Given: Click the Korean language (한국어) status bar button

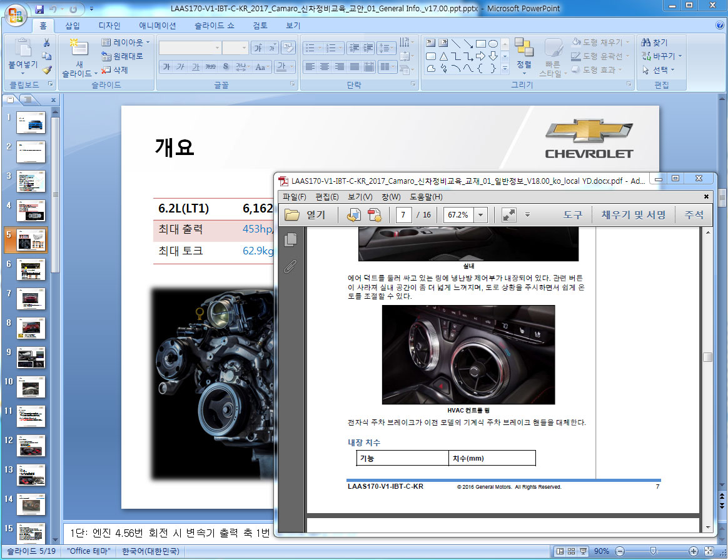Looking at the screenshot, I should [151, 551].
